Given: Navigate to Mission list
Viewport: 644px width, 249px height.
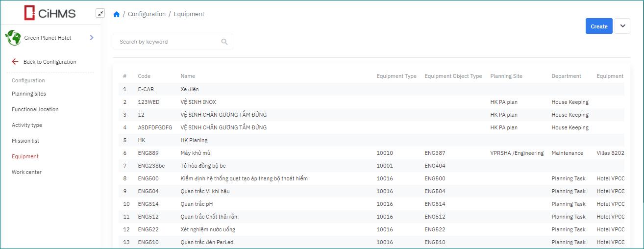Looking at the screenshot, I should (25, 141).
